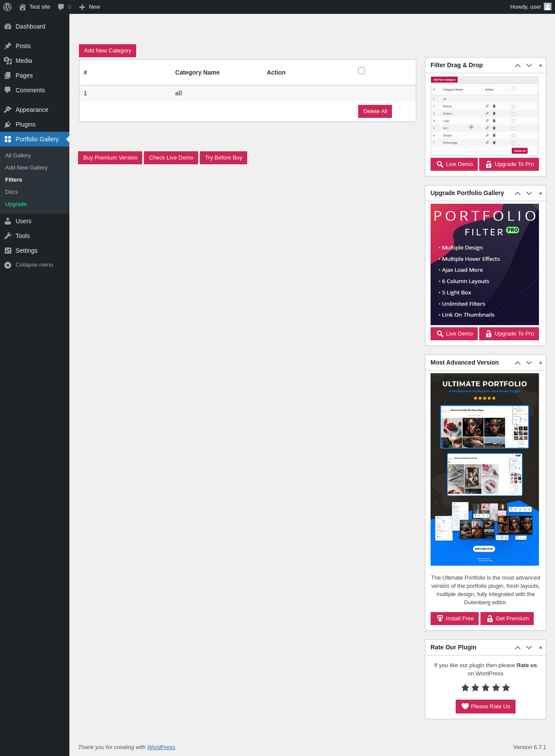555x756 pixels.
Task: Click the first rating star
Action: (465, 688)
